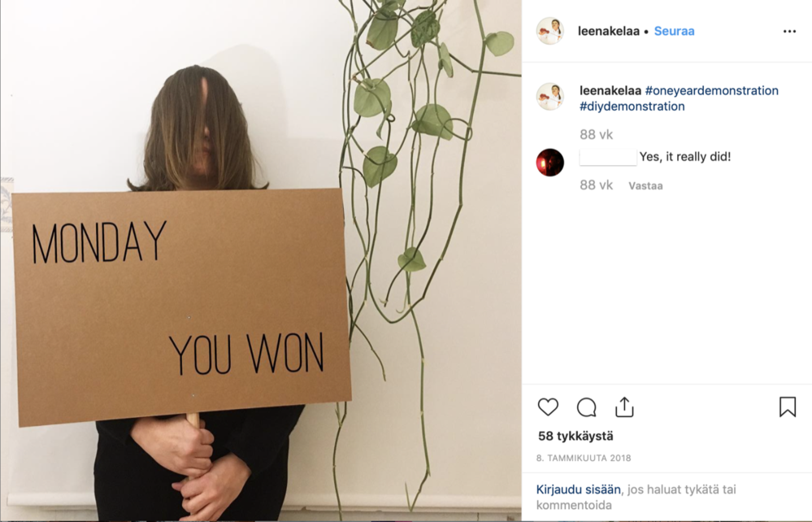Screen dimensions: 812x522
Task: Click Vastaa to reply to comment
Action: [645, 186]
